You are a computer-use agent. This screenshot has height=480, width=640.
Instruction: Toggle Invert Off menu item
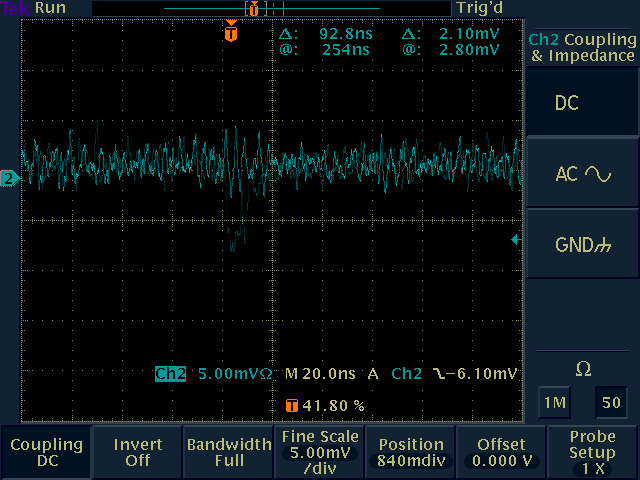(x=138, y=452)
